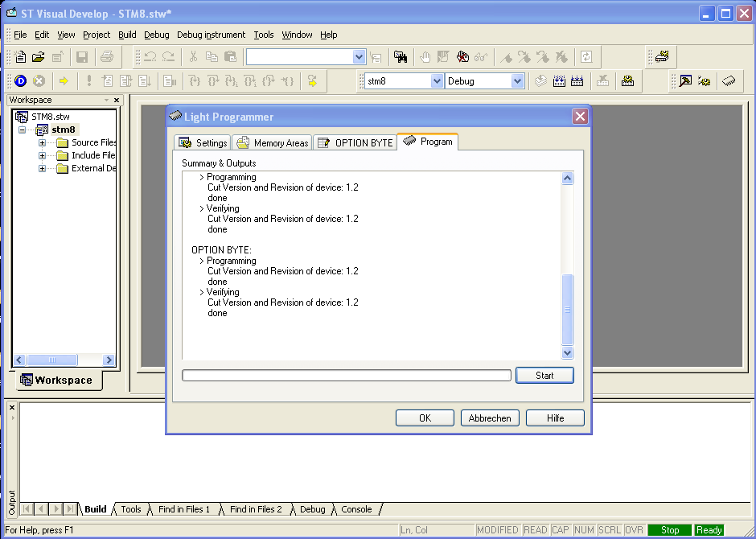Click the output log scrollbar down arrow
The image size is (756, 539).
coord(568,352)
